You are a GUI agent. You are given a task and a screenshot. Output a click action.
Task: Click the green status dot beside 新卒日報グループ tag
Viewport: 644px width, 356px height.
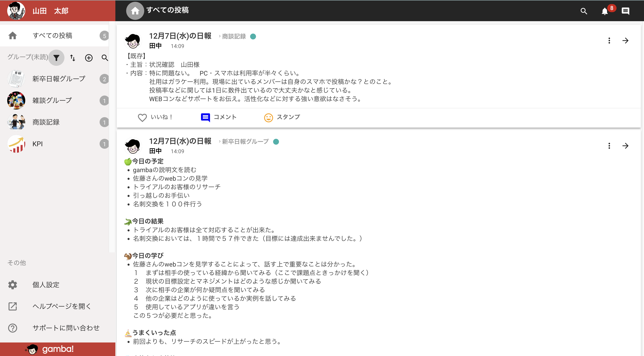(x=276, y=142)
